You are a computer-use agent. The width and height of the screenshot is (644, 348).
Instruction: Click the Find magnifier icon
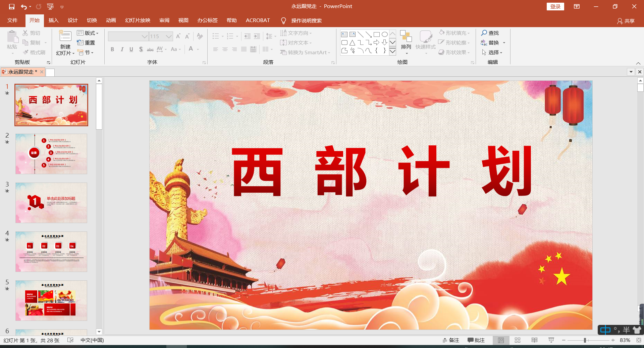pyautogui.click(x=484, y=33)
